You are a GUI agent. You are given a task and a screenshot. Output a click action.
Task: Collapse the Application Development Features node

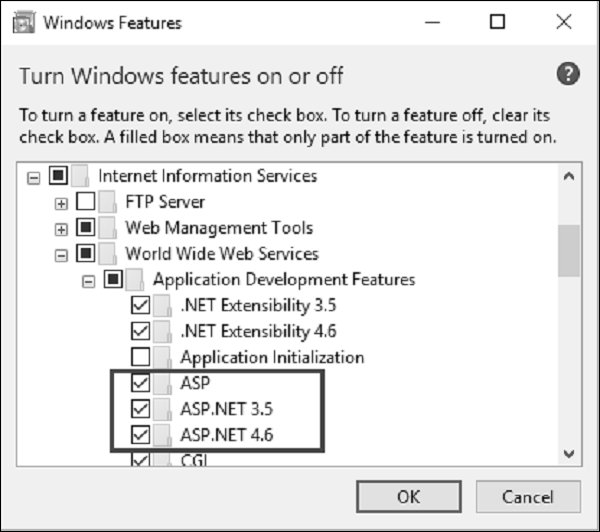pos(90,280)
